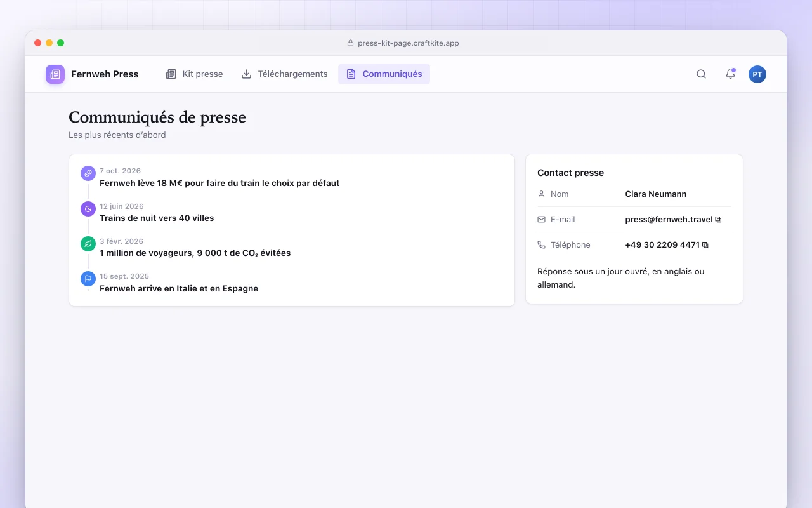Click the moon icon for 12 juin 2026

tap(88, 209)
